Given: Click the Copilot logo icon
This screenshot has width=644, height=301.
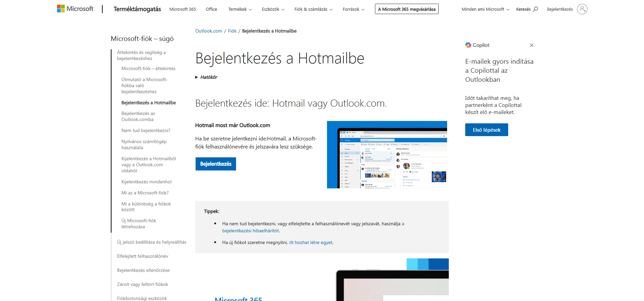Looking at the screenshot, I should 468,45.
